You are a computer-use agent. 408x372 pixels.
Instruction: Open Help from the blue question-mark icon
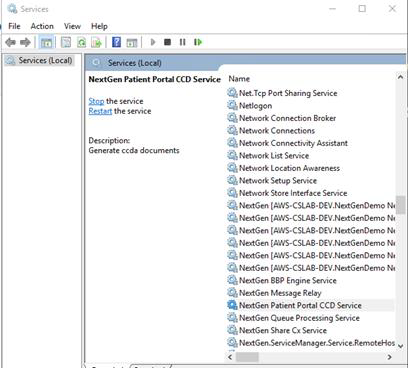[116, 42]
